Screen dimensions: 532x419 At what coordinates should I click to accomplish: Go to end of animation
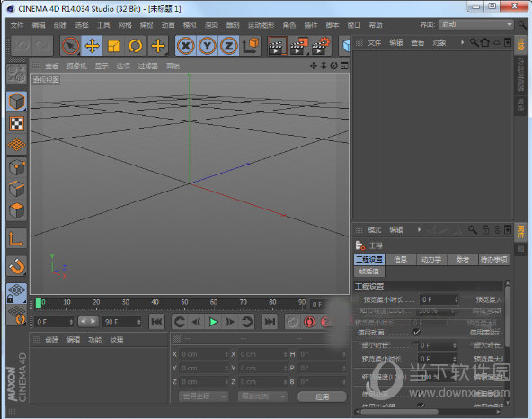270,322
